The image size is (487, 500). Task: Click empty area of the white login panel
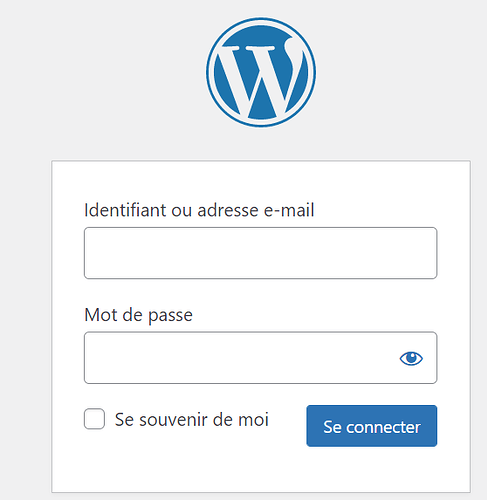[x=261, y=470]
